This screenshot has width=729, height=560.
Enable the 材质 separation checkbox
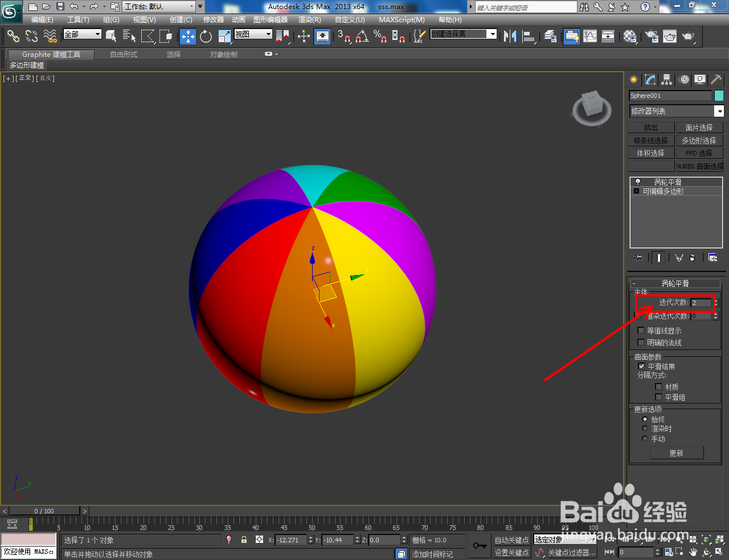click(659, 386)
